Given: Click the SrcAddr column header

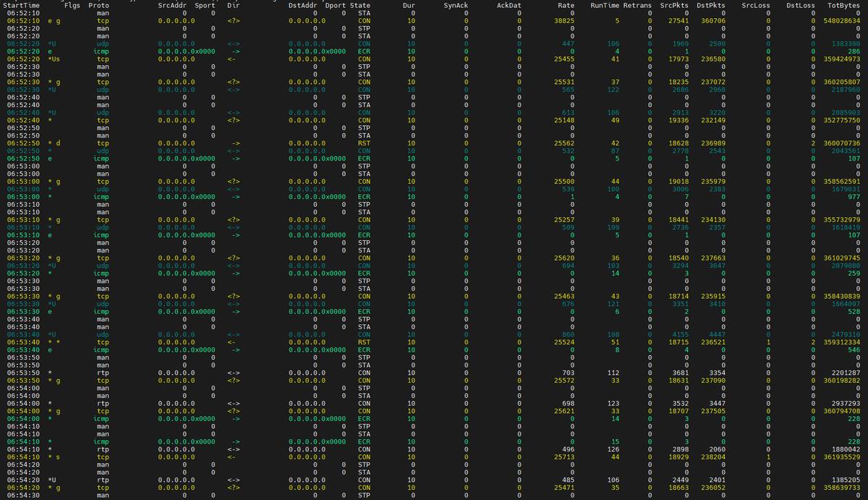Looking at the screenshot, I should [x=172, y=5].
